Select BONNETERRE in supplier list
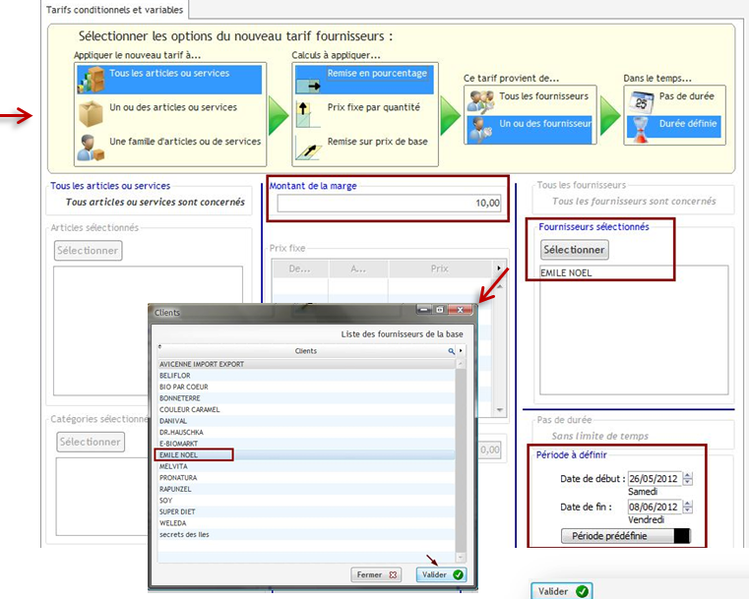 pyautogui.click(x=306, y=398)
